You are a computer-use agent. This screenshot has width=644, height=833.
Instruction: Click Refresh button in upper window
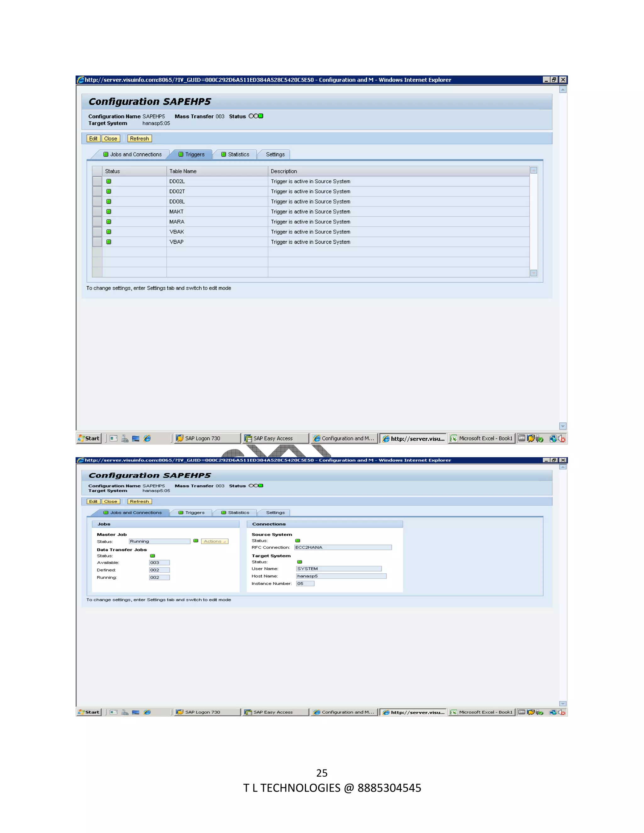(x=139, y=138)
